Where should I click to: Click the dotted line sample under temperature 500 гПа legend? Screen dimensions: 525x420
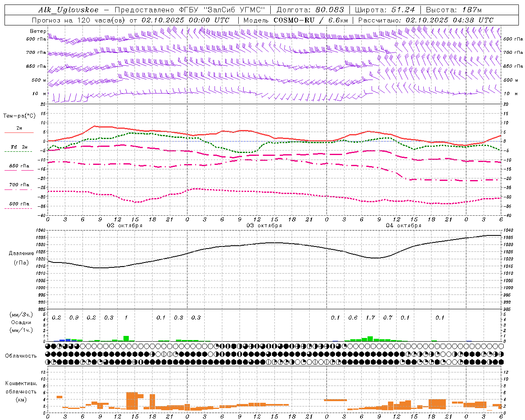(18, 209)
